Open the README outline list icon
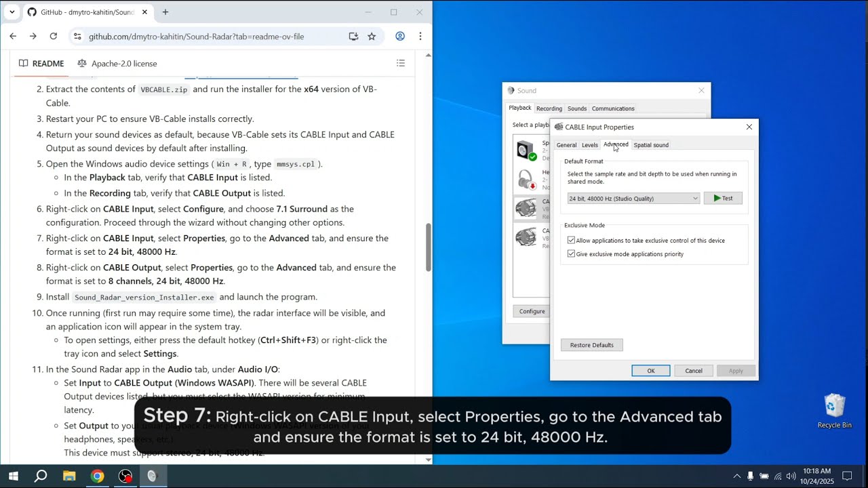Screen dimensions: 868x488 coord(401,64)
